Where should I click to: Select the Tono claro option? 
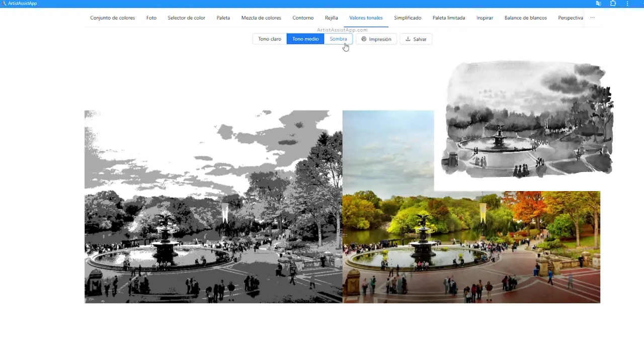[270, 39]
